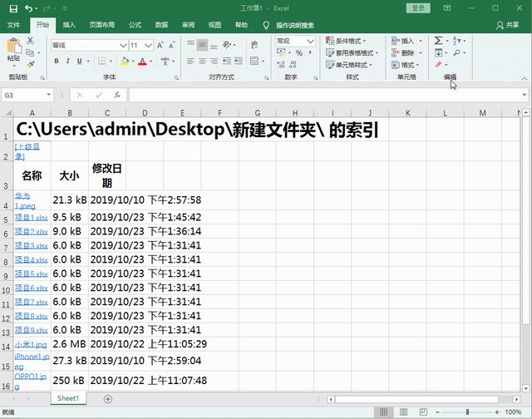Click the text orientation icon
Image resolution: width=532 pixels, height=419 pixels.
(227, 45)
